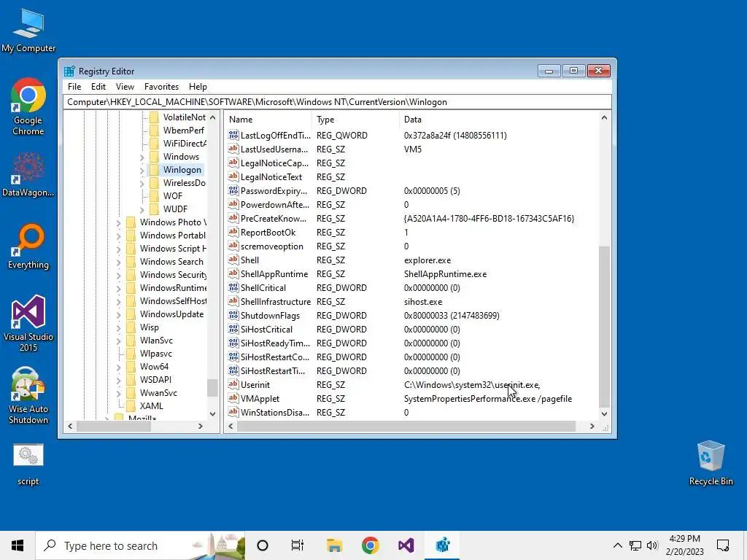Image resolution: width=747 pixels, height=560 pixels.
Task: Select the ShellInfrastructure value name
Action: (275, 301)
